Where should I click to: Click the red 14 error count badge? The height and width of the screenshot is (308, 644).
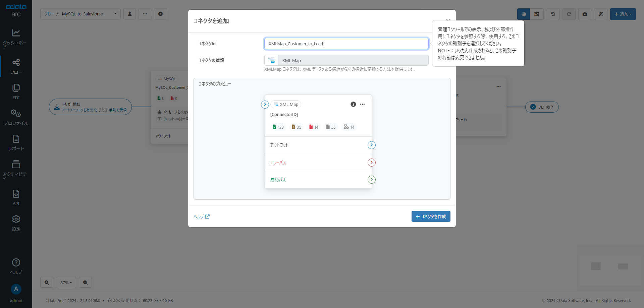314,127
